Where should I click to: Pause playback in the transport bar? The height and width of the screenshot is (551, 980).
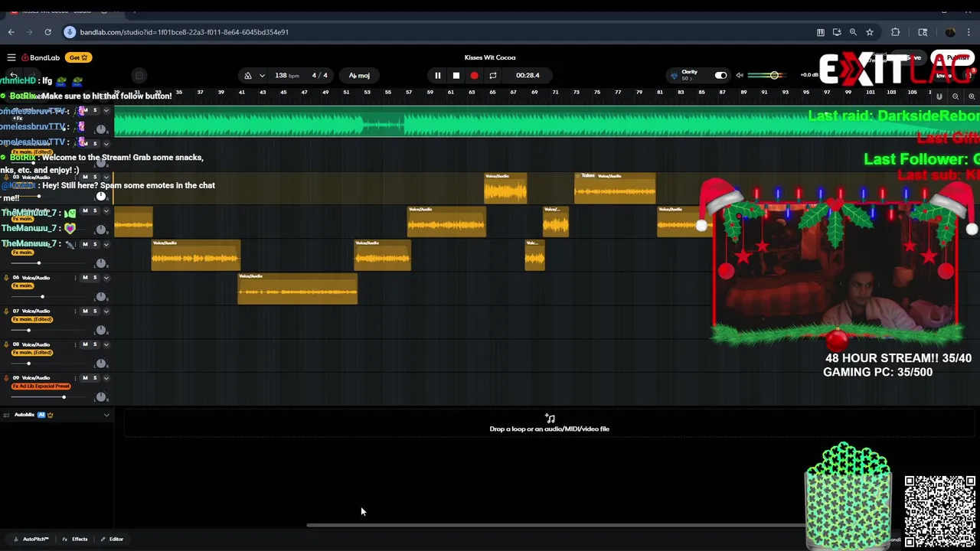[437, 75]
